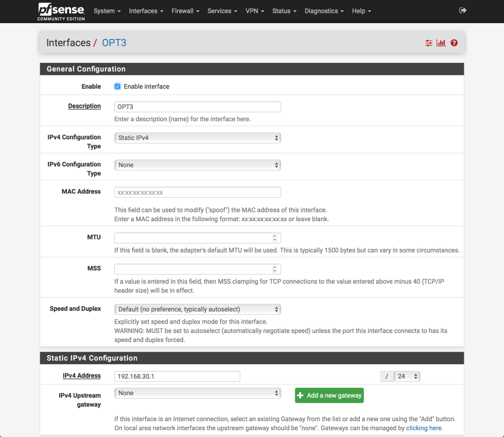Open the Firewall menu
Image resolution: width=504 pixels, height=437 pixels.
[185, 11]
